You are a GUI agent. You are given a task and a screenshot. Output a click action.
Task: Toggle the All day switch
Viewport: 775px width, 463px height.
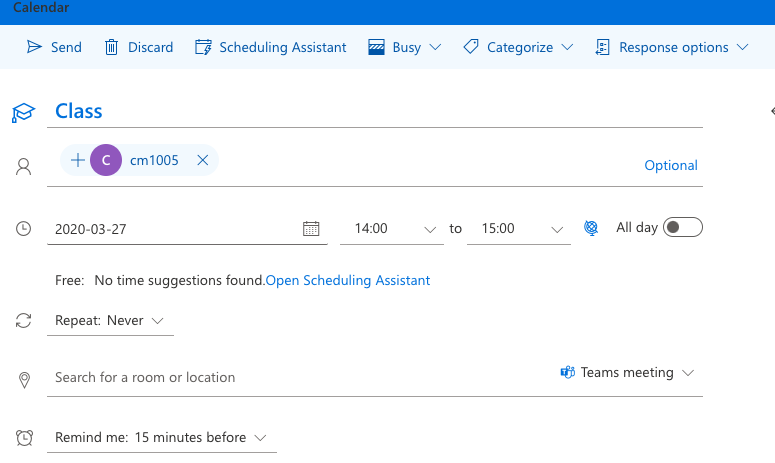(x=683, y=227)
